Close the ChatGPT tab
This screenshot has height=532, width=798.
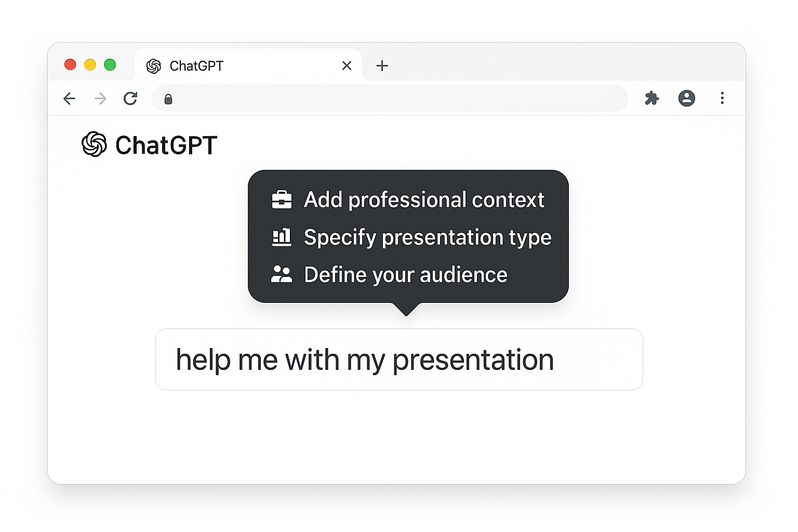pos(347,65)
